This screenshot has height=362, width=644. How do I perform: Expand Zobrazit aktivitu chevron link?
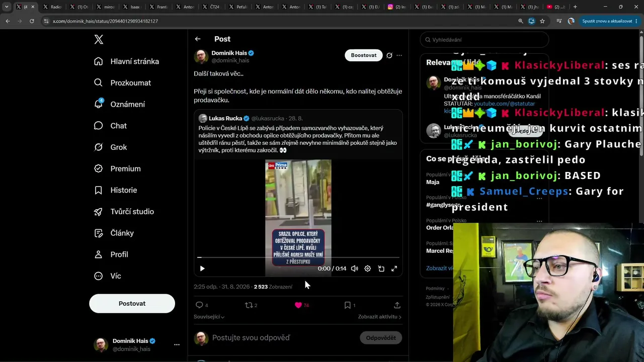tap(380, 317)
